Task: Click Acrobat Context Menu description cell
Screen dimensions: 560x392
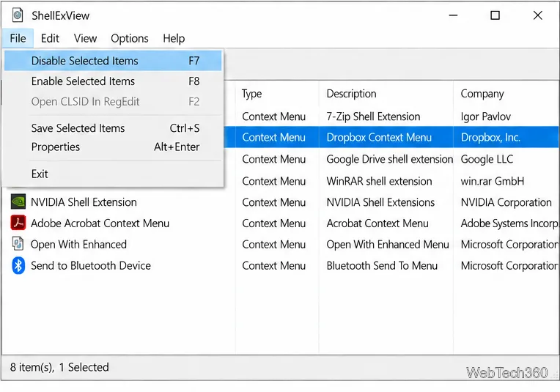Action: pos(377,223)
